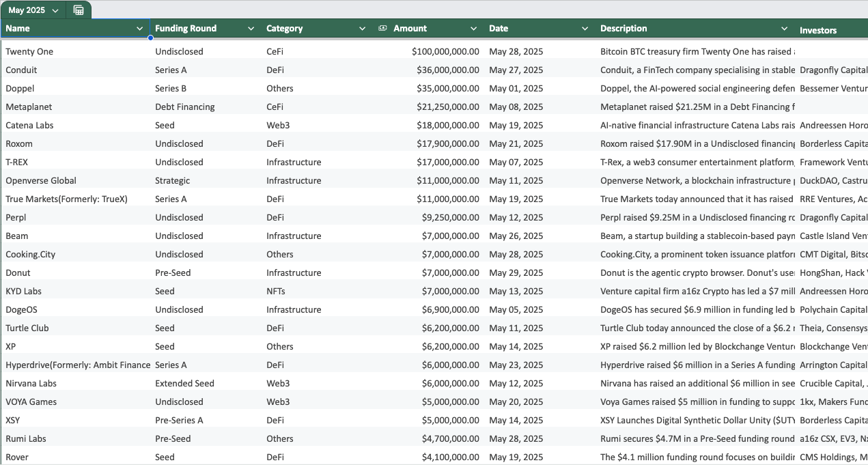
Task: Select the KYD Labs NFTs category cell
Action: pyautogui.click(x=318, y=291)
